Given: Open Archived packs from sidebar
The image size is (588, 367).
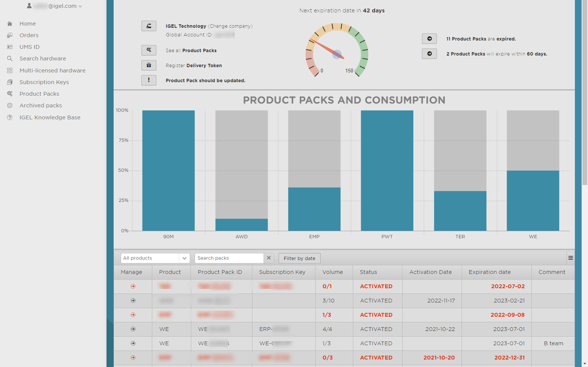Looking at the screenshot, I should click(40, 105).
